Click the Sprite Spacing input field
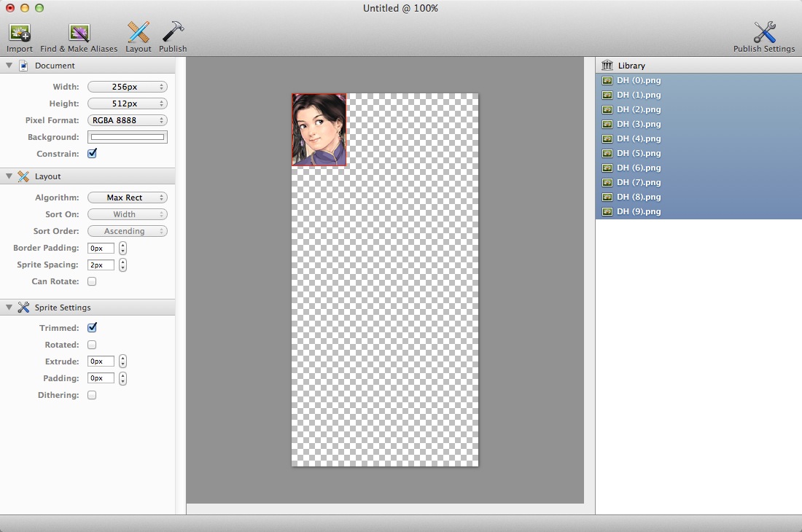 pos(101,265)
